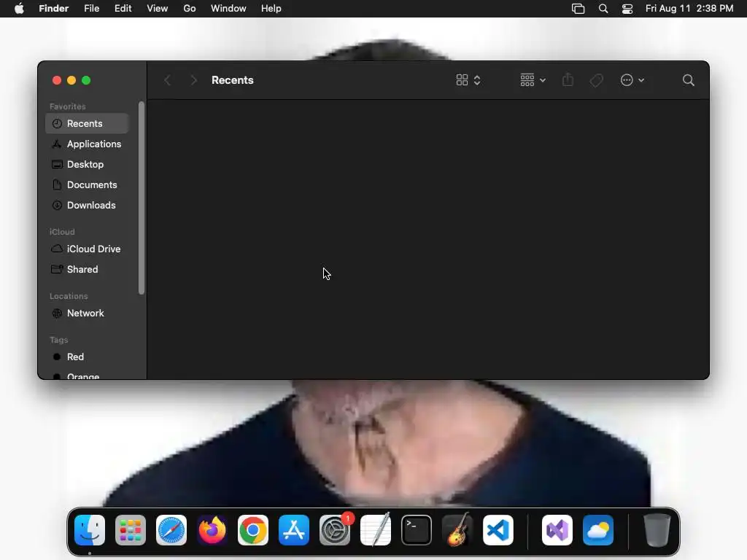Open Trash from the Dock
The image size is (747, 560).
click(x=657, y=530)
